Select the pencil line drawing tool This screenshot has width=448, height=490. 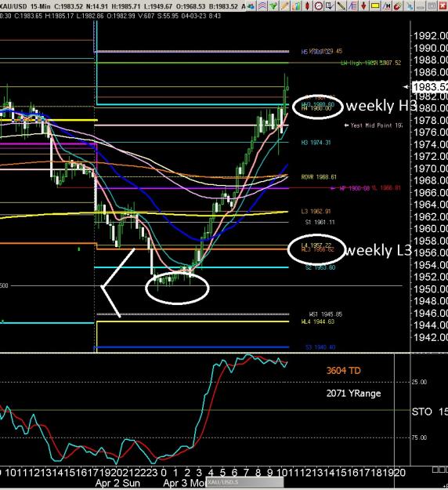[341, 5]
